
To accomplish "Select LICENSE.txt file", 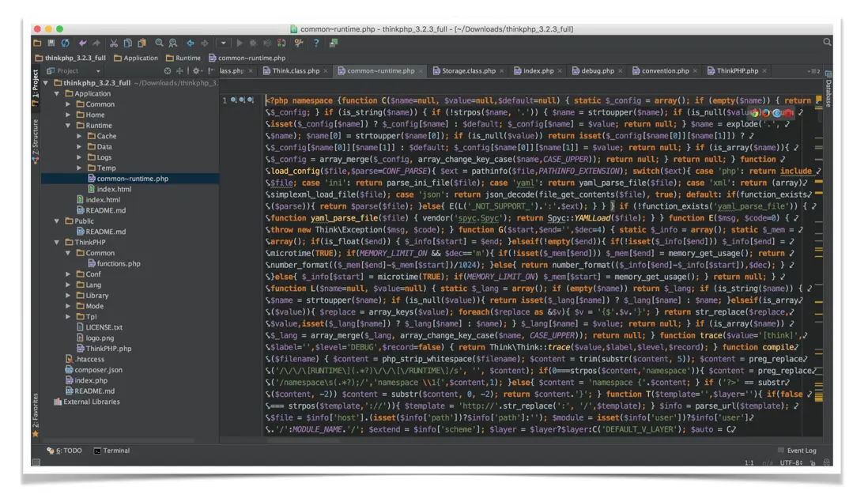I will pos(99,327).
